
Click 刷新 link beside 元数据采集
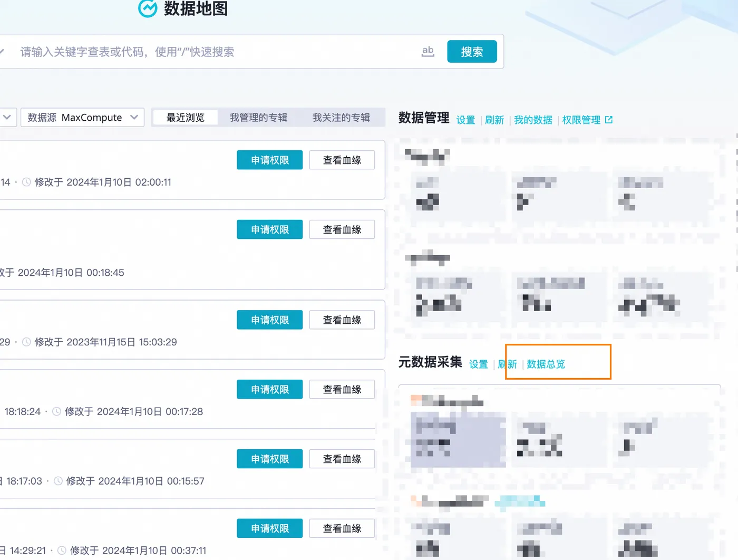coord(508,364)
